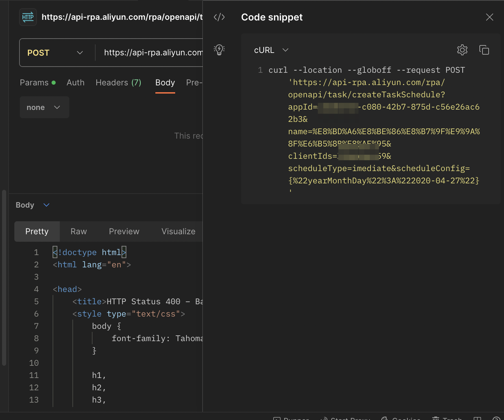Image resolution: width=504 pixels, height=420 pixels.
Task: Select the Raw response view
Action: [79, 232]
